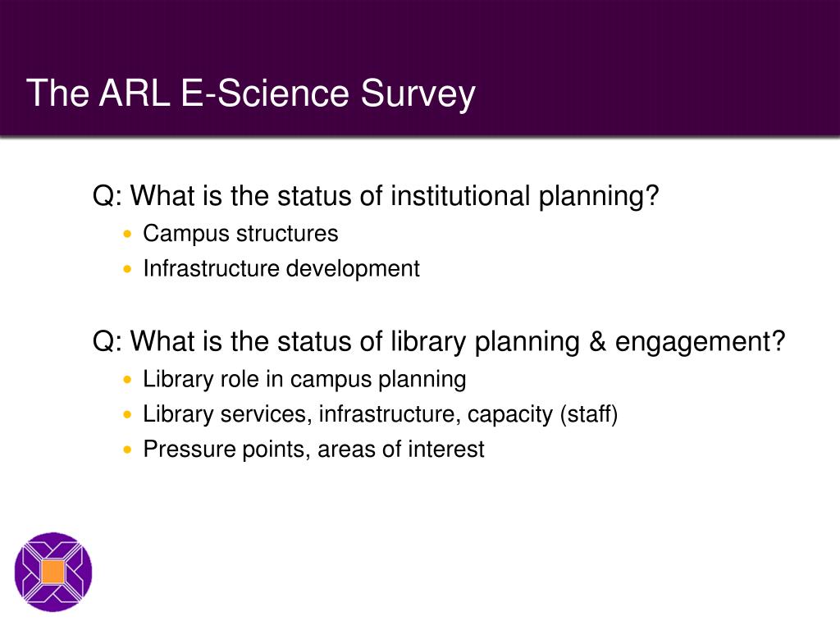Click the question about library planning & engagement
Screen dimensions: 840x630
(x=439, y=342)
